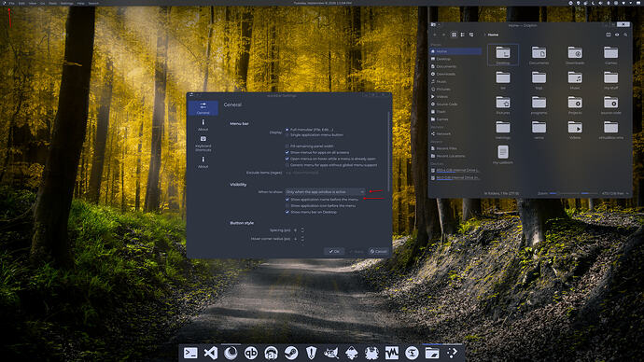The width and height of the screenshot is (644, 362).
Task: Select the Documents folder in Dolphin's file view
Action: pos(539,55)
